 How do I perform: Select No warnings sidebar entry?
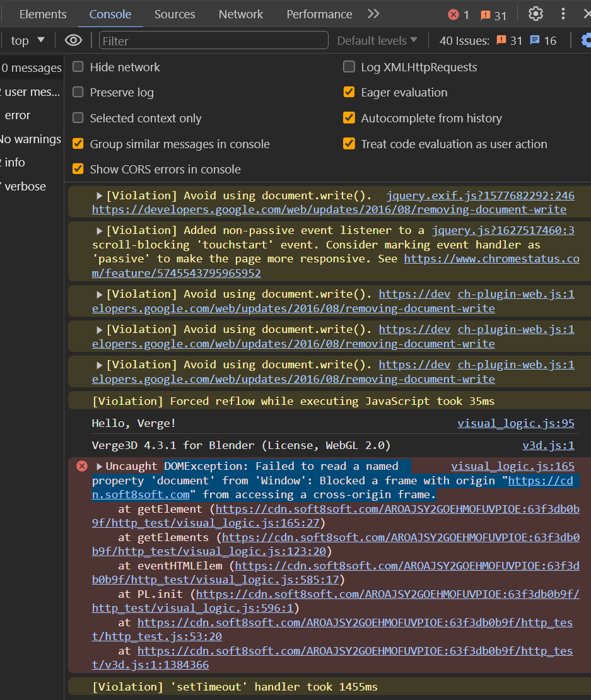[32, 139]
